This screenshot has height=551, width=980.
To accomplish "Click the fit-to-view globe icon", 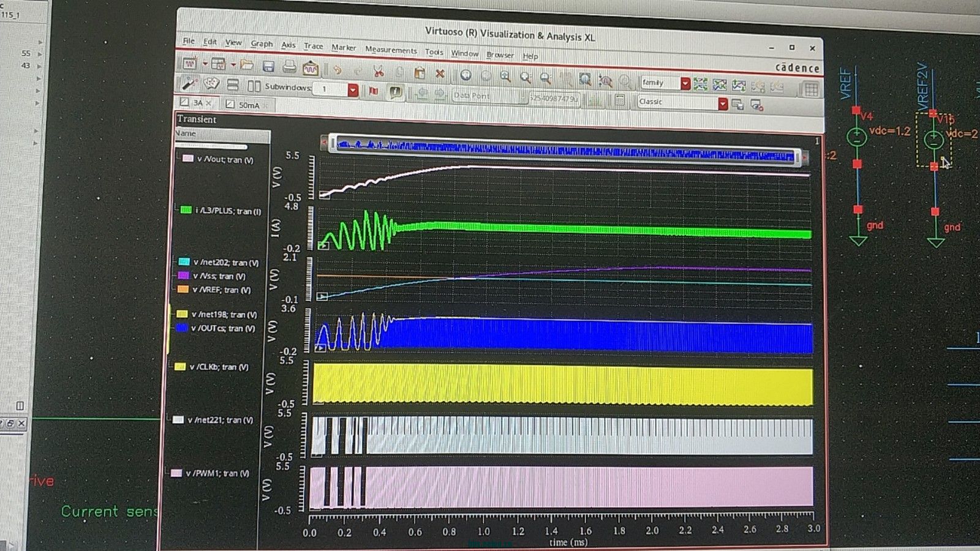I will tap(466, 75).
